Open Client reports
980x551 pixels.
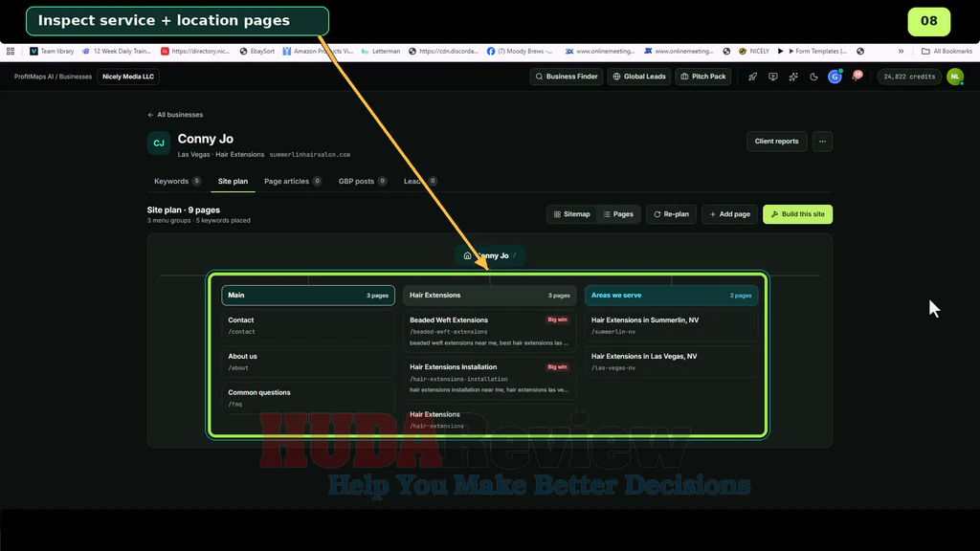pyautogui.click(x=776, y=142)
